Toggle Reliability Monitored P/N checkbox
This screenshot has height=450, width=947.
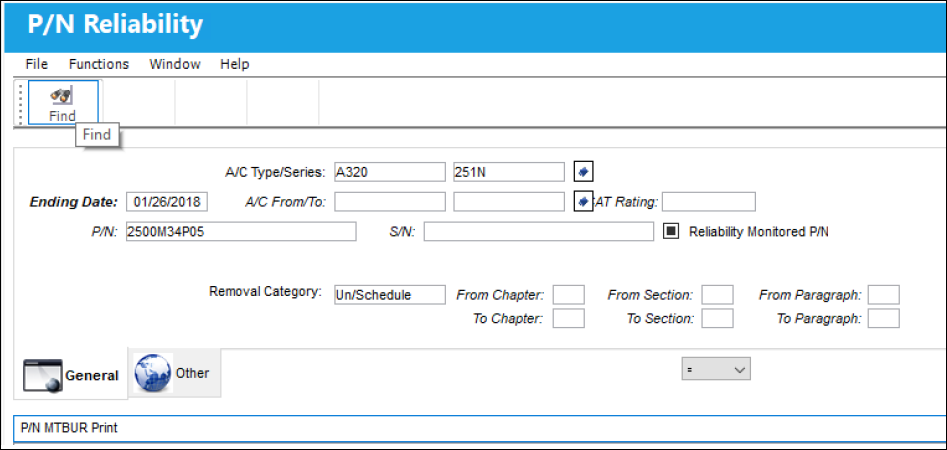click(x=672, y=231)
